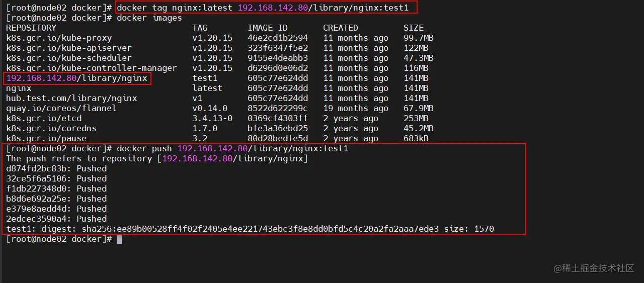Click the sha256 digest line
Screen dimensions: 644x283
click(250, 229)
